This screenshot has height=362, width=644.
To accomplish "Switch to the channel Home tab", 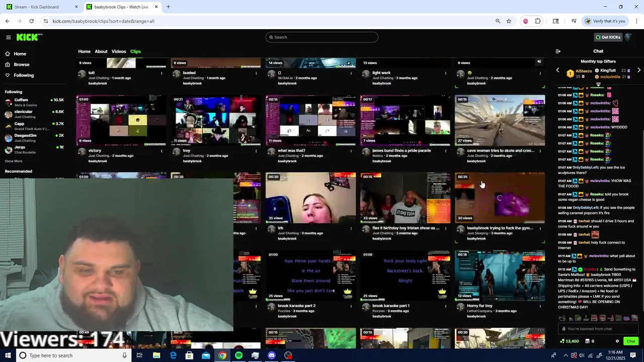I will (x=84, y=51).
